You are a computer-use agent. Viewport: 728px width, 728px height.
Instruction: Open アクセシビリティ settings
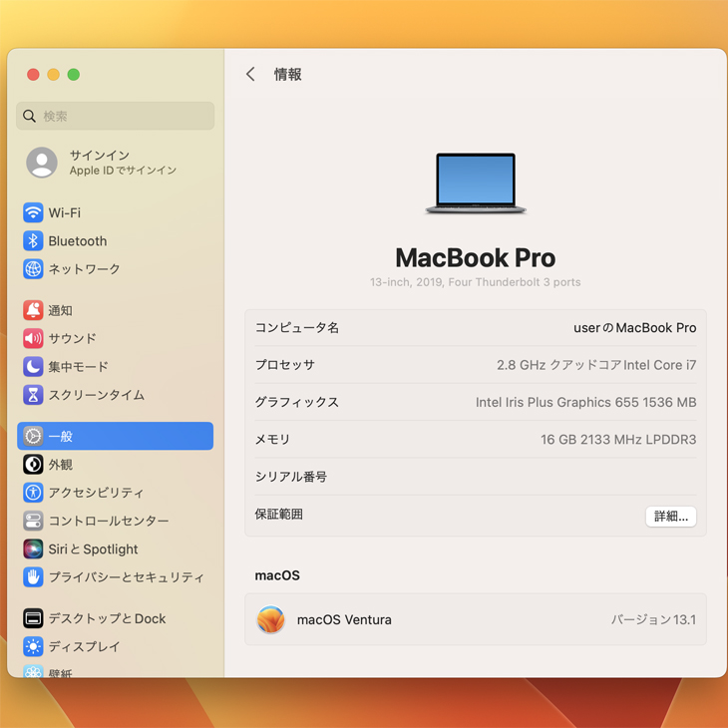(96, 493)
